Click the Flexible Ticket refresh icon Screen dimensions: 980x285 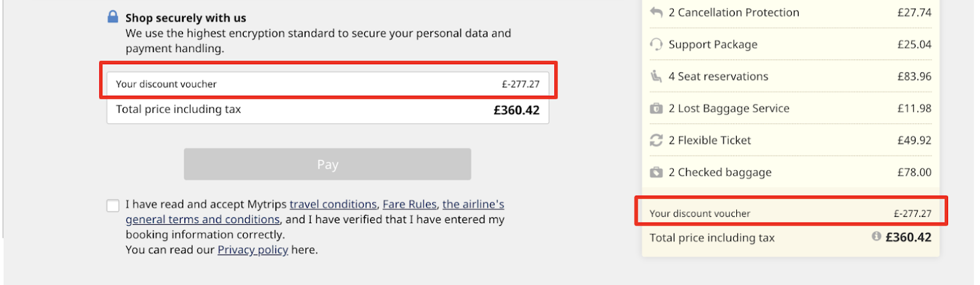656,140
